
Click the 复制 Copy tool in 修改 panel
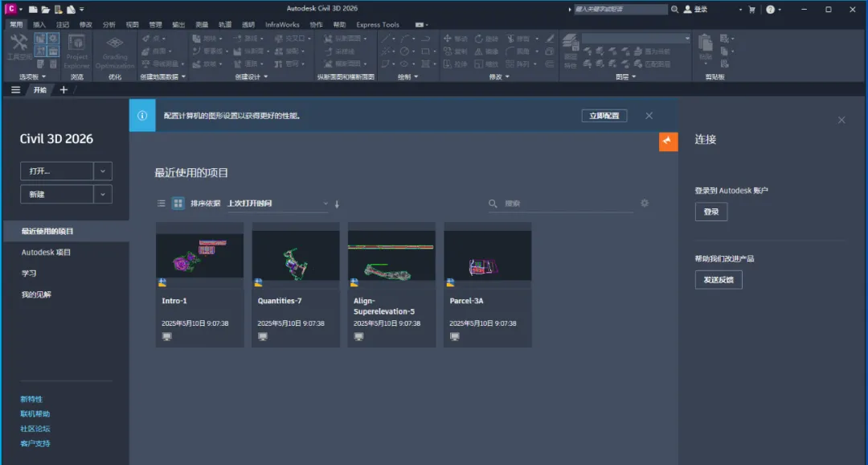coord(448,51)
